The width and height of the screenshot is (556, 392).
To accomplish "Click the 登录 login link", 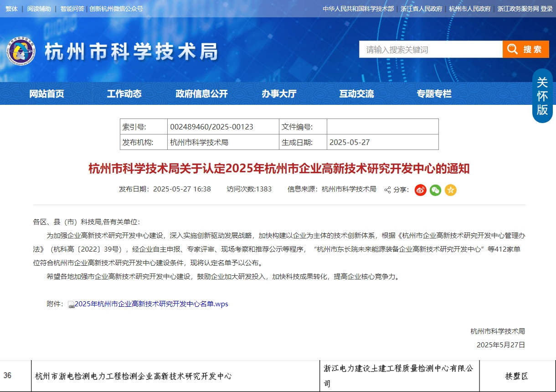I will click(546, 9).
